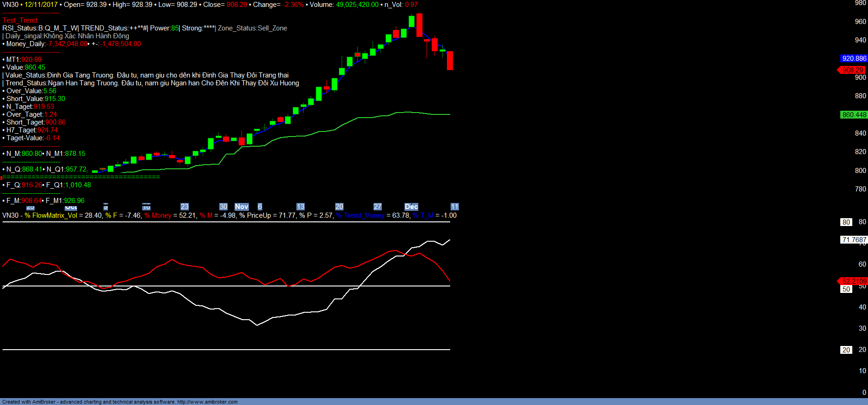Click the boxed 20 level label
The image size is (868, 405).
846,350
